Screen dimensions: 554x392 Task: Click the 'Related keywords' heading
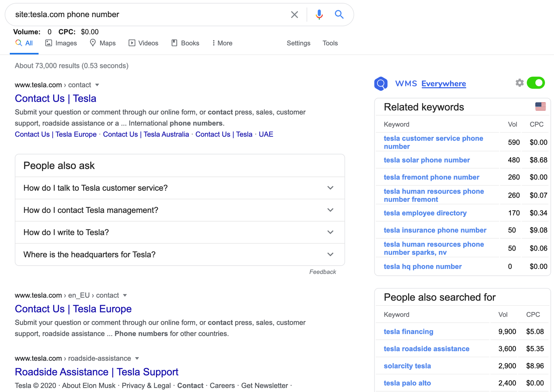pyautogui.click(x=424, y=107)
